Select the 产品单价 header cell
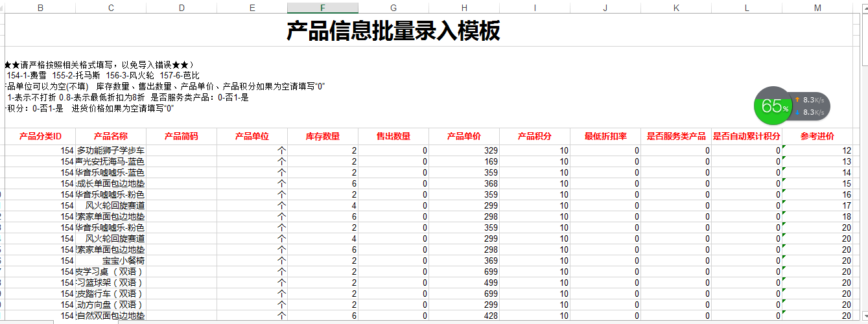Screen dimensions: 868x324 click(464, 137)
